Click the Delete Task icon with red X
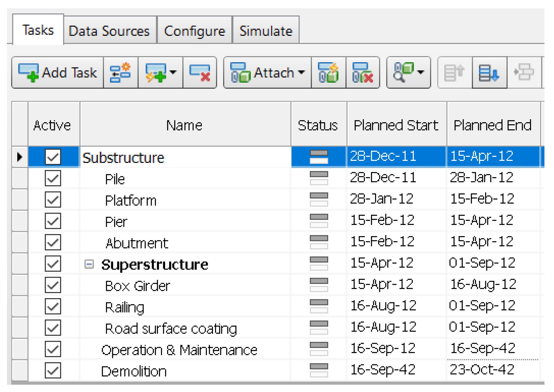The height and width of the screenshot is (392, 554). tap(200, 73)
